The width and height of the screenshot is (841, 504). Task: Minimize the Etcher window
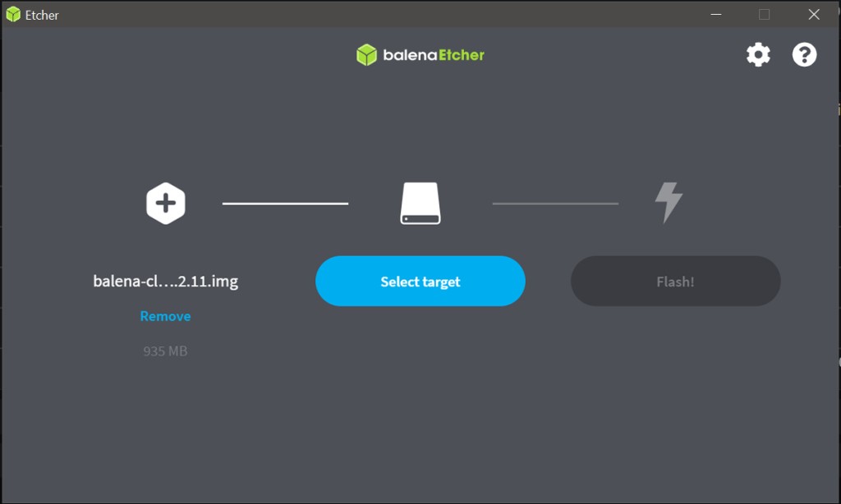716,15
